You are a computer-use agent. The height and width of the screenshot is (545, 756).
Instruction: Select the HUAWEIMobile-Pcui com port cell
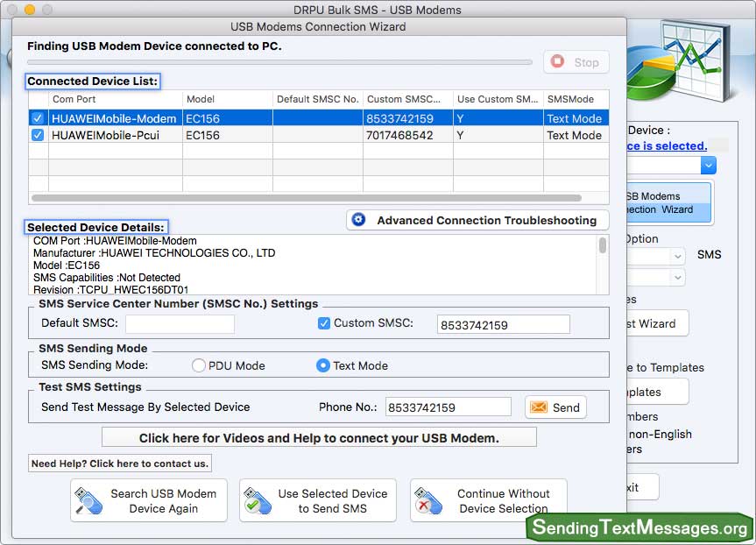point(116,135)
